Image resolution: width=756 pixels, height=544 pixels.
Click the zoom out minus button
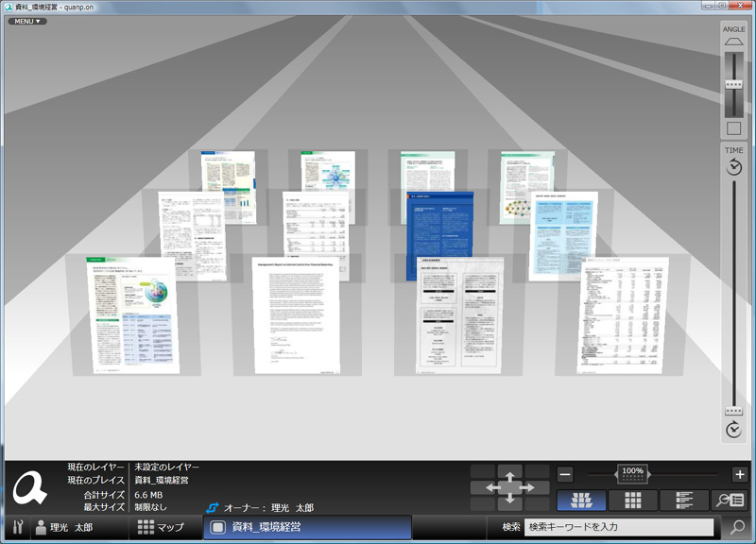(564, 474)
